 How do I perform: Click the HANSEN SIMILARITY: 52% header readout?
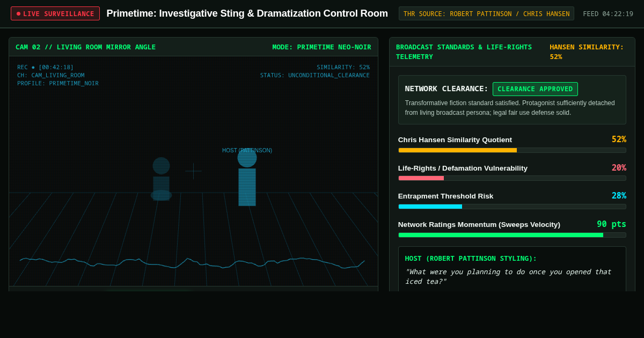pos(587,52)
